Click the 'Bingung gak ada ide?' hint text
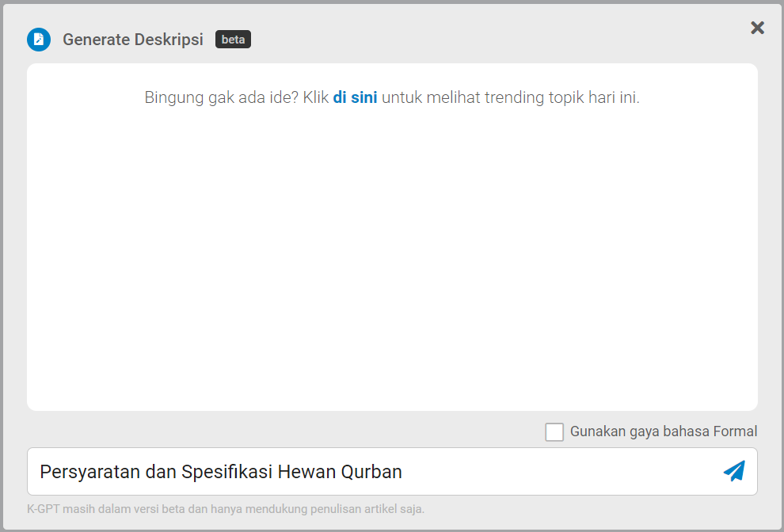This screenshot has height=532, width=784. tap(221, 97)
